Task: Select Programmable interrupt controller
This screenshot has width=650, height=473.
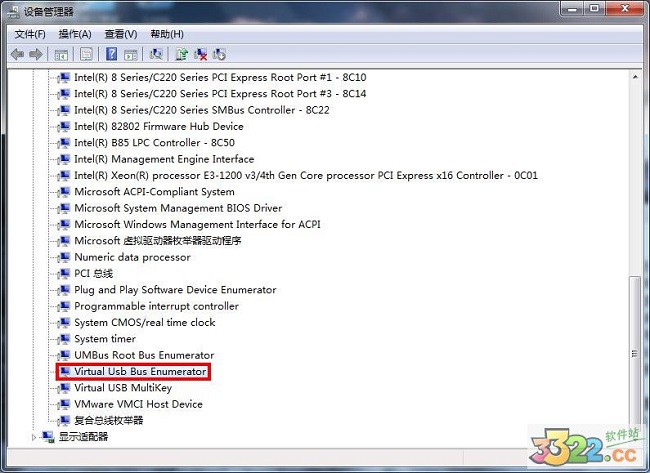Action: click(156, 306)
